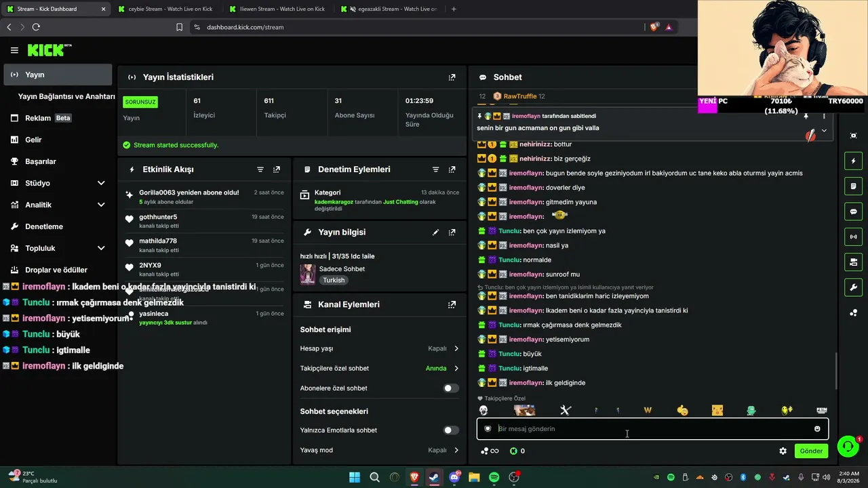The width and height of the screenshot is (868, 488).
Task: Expand the Stüdyo sidebar section
Action: 101,183
